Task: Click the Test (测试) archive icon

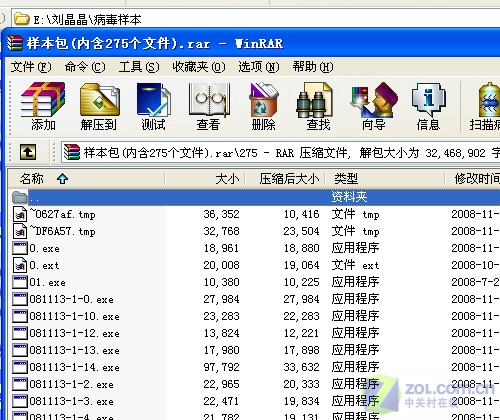Action: click(154, 100)
